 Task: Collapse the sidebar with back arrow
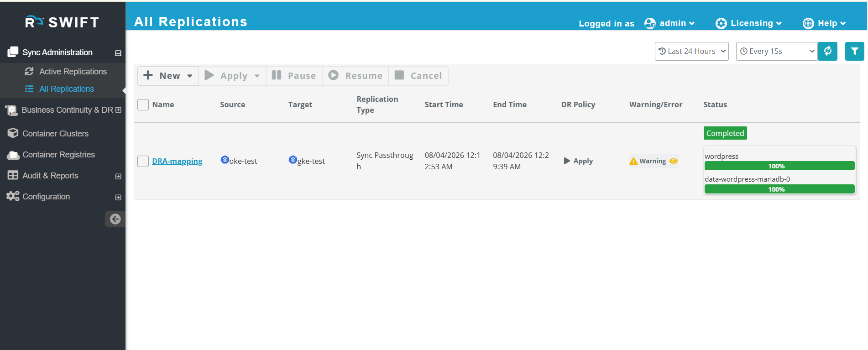click(x=115, y=219)
